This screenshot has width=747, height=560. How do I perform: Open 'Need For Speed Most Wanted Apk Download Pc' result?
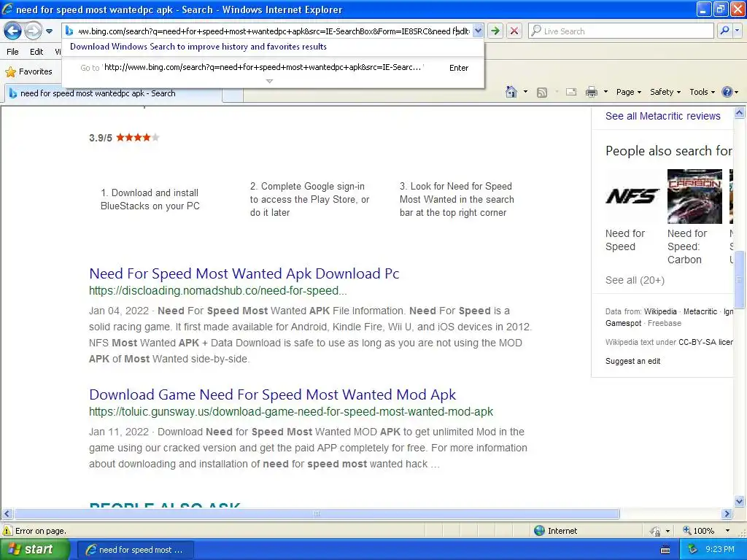244,273
